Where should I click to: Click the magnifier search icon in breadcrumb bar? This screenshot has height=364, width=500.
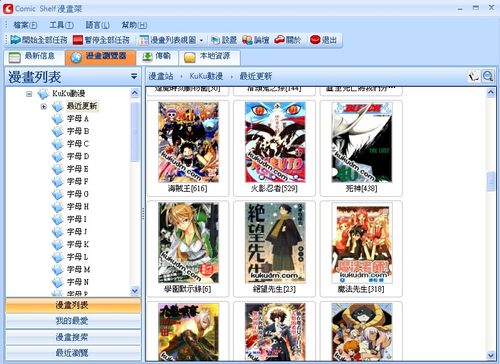tap(488, 76)
